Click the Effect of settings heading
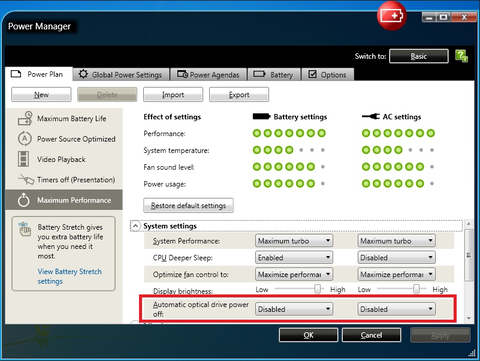This screenshot has height=361, width=480. tap(172, 117)
